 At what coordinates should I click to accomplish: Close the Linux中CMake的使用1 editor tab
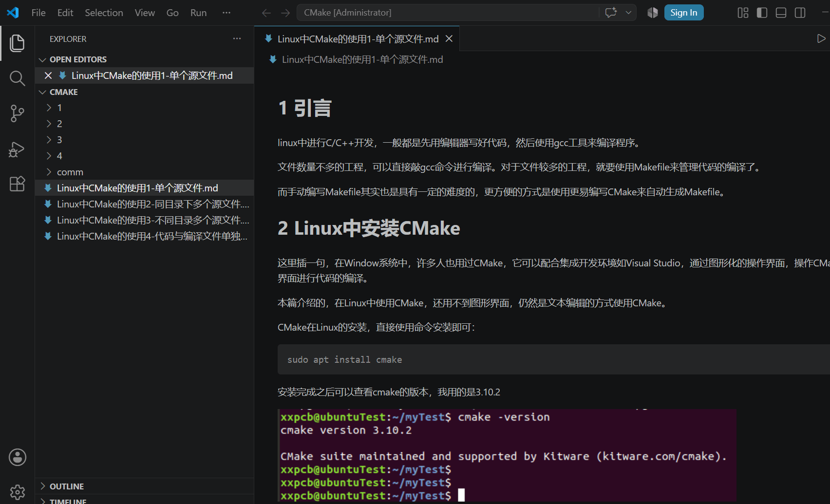click(449, 38)
